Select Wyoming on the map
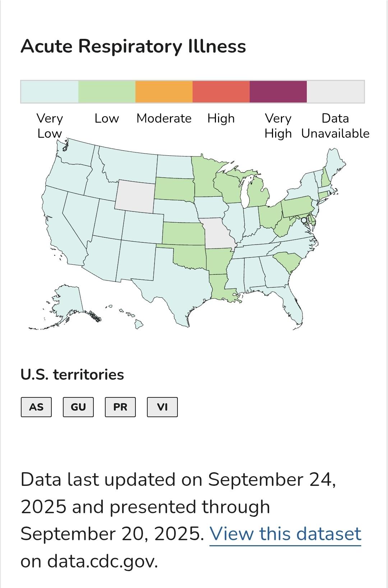This screenshot has height=588, width=388. [x=135, y=196]
